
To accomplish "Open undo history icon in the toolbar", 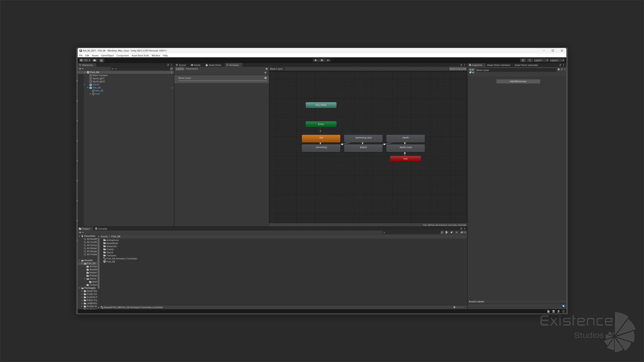I will point(523,60).
